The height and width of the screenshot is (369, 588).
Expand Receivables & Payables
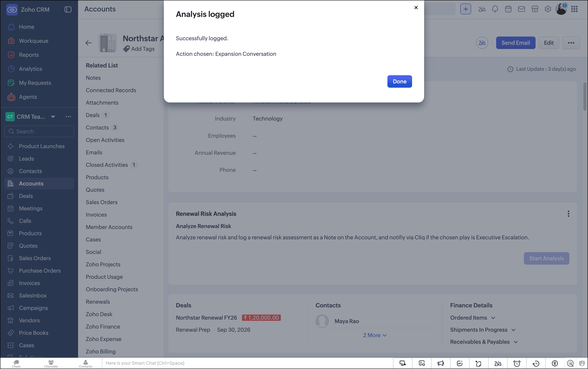[x=484, y=342]
